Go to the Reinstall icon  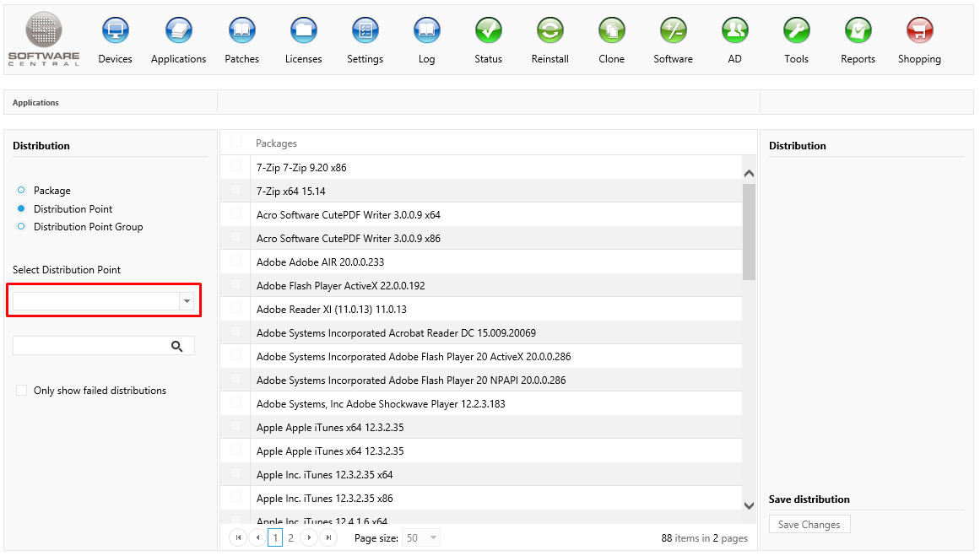550,31
